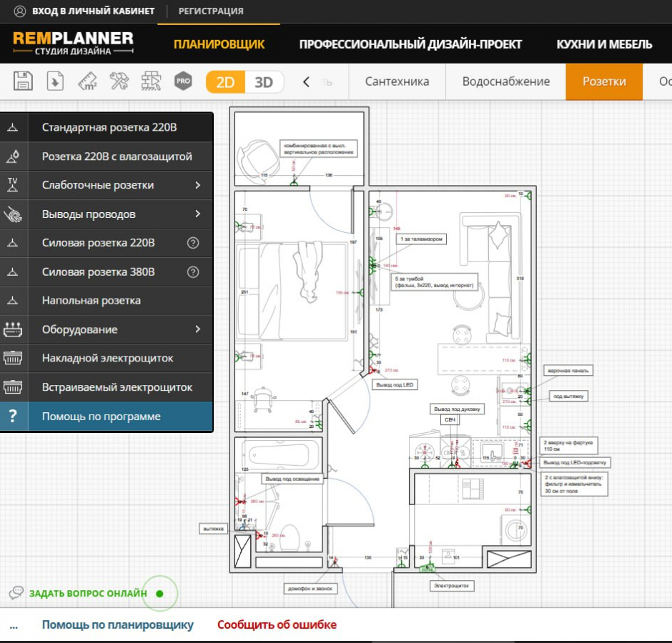
Task: Open the Сантехника tab
Action: 397,81
